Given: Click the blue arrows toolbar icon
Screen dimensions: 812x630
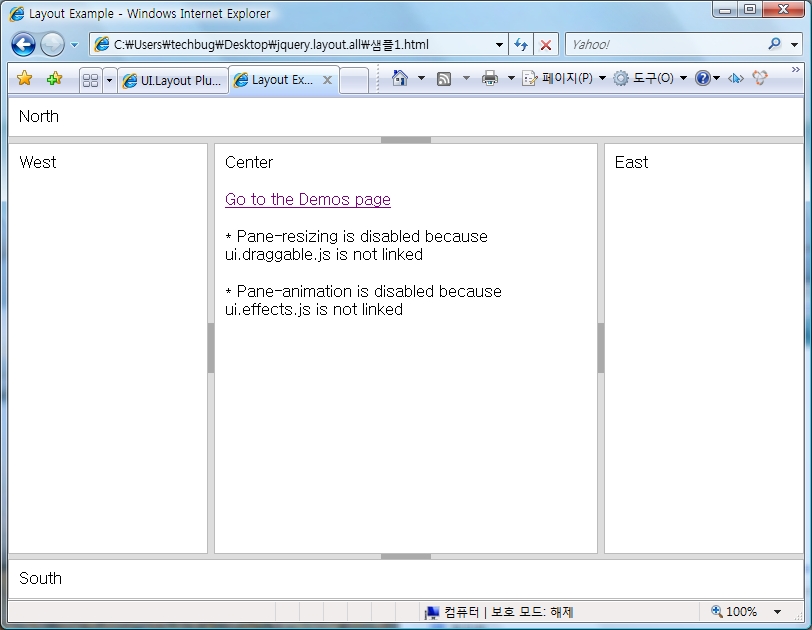Looking at the screenshot, I should (735, 78).
